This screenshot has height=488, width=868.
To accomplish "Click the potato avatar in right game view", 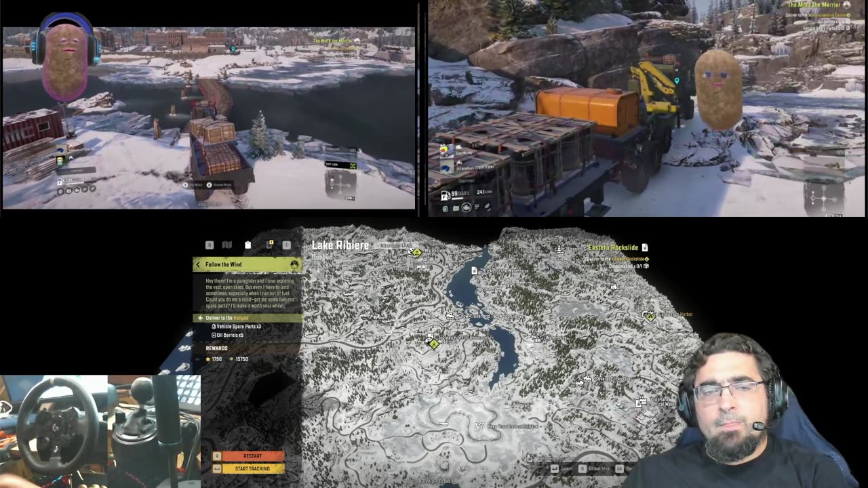I will click(x=719, y=88).
